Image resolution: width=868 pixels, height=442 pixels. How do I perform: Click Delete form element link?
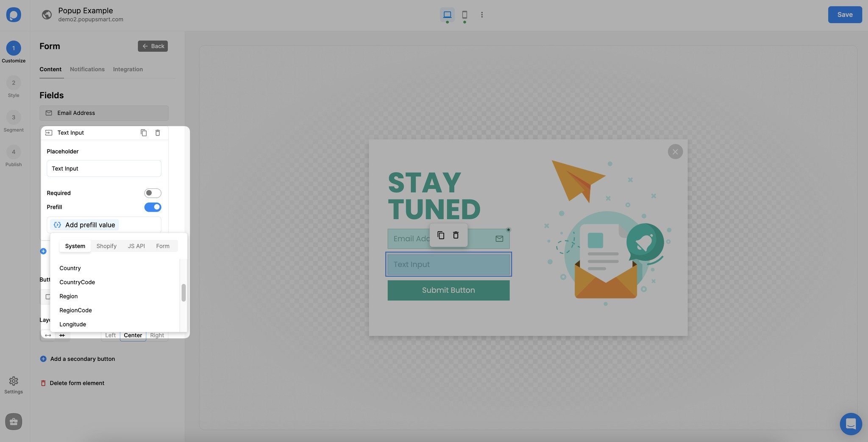[x=77, y=383]
